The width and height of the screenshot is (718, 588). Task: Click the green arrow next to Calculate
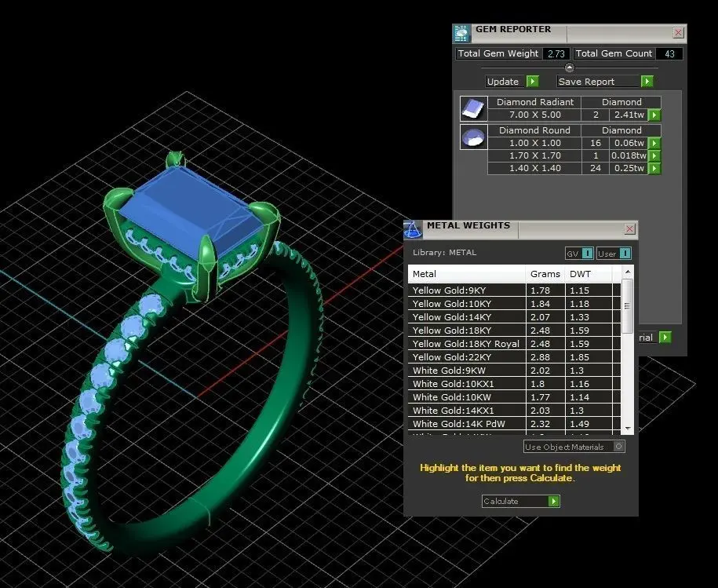(x=554, y=502)
